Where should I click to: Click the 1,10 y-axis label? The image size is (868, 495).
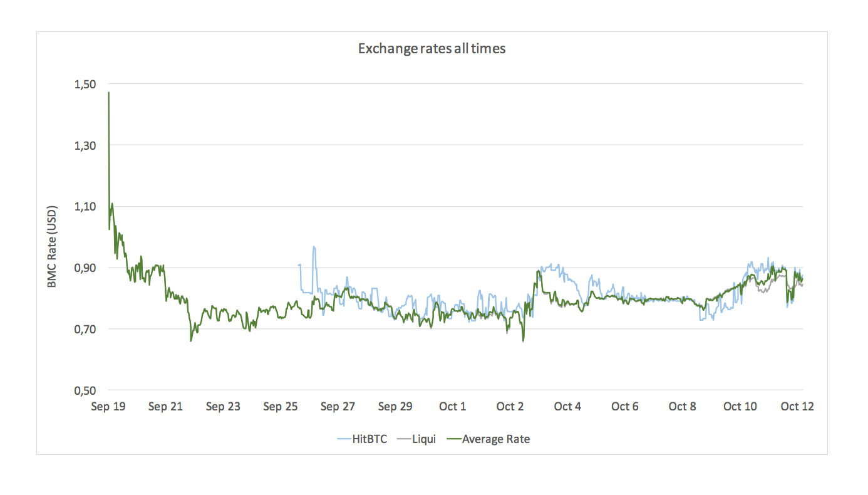tap(86, 207)
